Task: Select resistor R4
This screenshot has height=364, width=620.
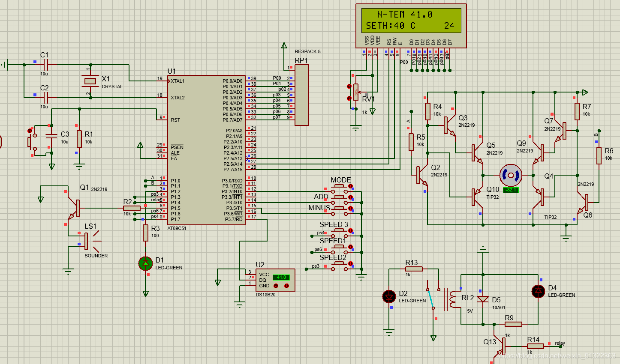Action: pyautogui.click(x=427, y=111)
